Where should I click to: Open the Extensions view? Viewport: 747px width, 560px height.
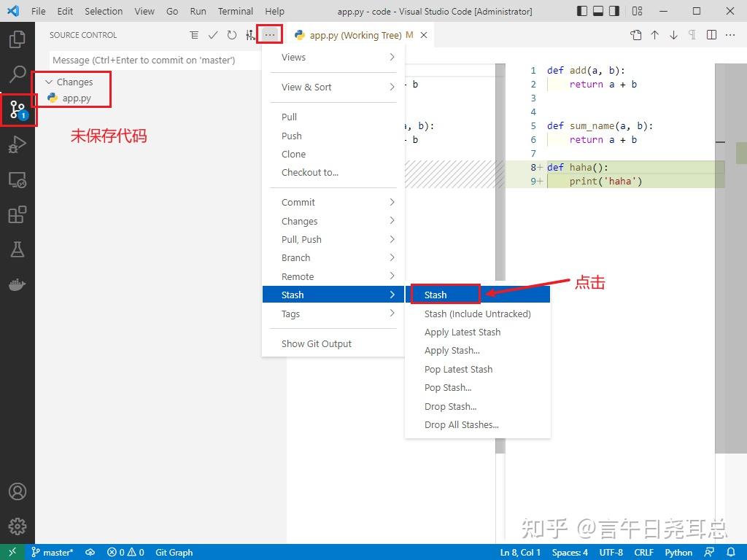pyautogui.click(x=18, y=214)
